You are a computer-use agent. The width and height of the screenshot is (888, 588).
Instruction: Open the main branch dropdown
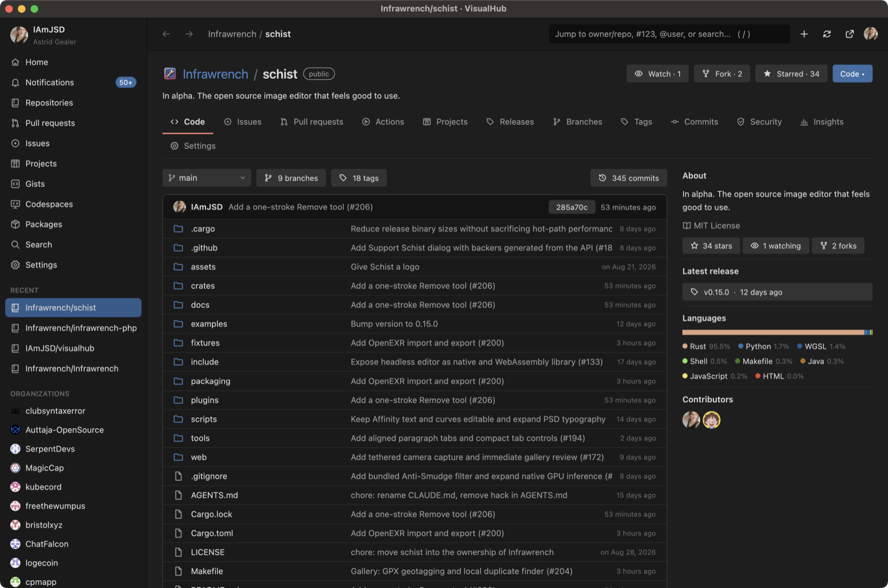point(206,178)
